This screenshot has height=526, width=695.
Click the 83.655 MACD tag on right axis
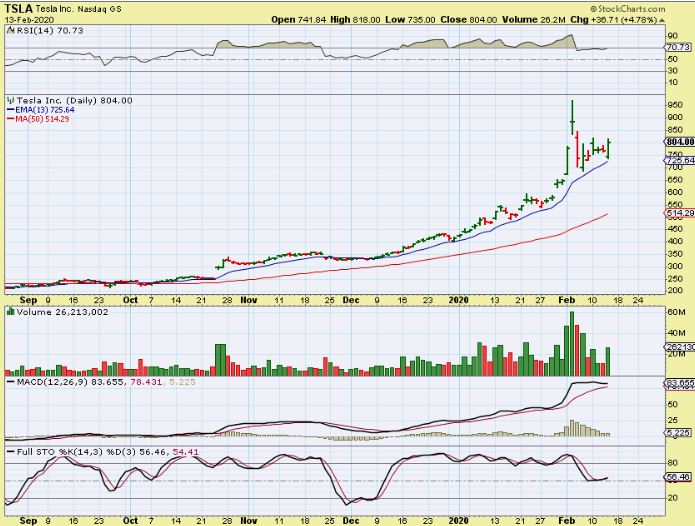pos(679,382)
